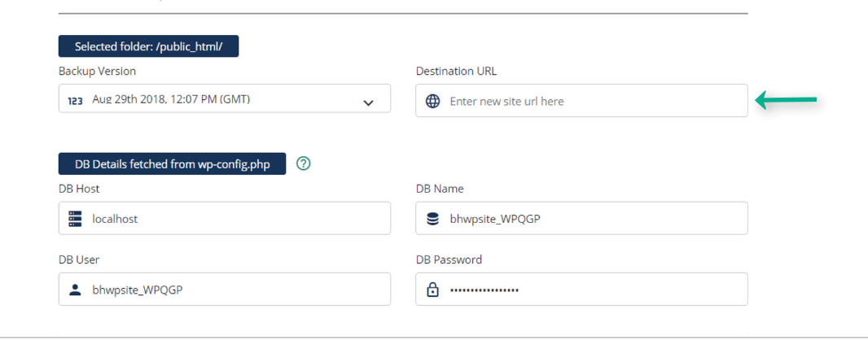Click the DB Password label
Image resolution: width=868 pixels, height=340 pixels.
click(449, 259)
